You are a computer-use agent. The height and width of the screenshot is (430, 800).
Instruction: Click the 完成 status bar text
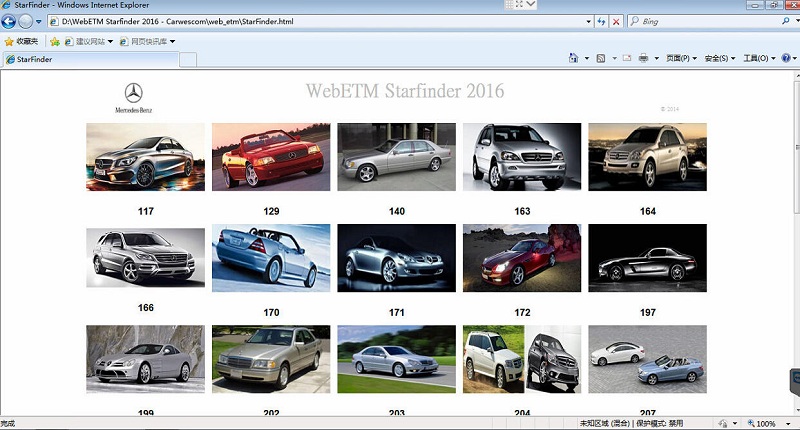(8, 424)
